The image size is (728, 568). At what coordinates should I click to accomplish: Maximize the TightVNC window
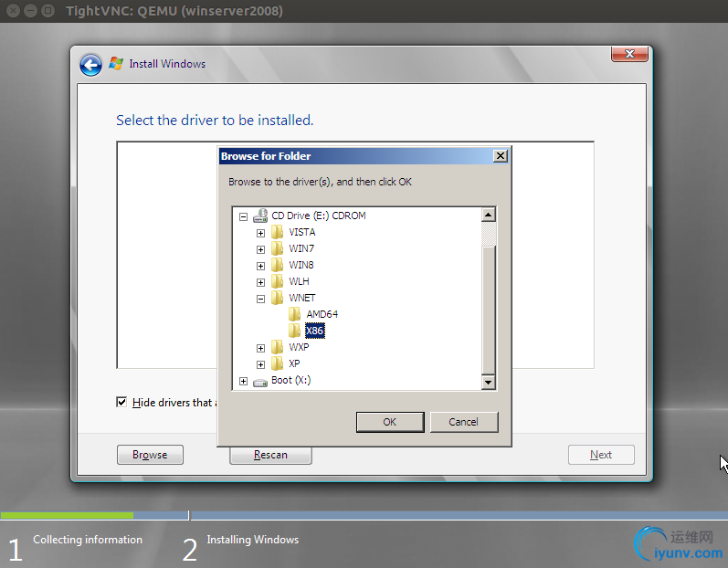[x=47, y=11]
